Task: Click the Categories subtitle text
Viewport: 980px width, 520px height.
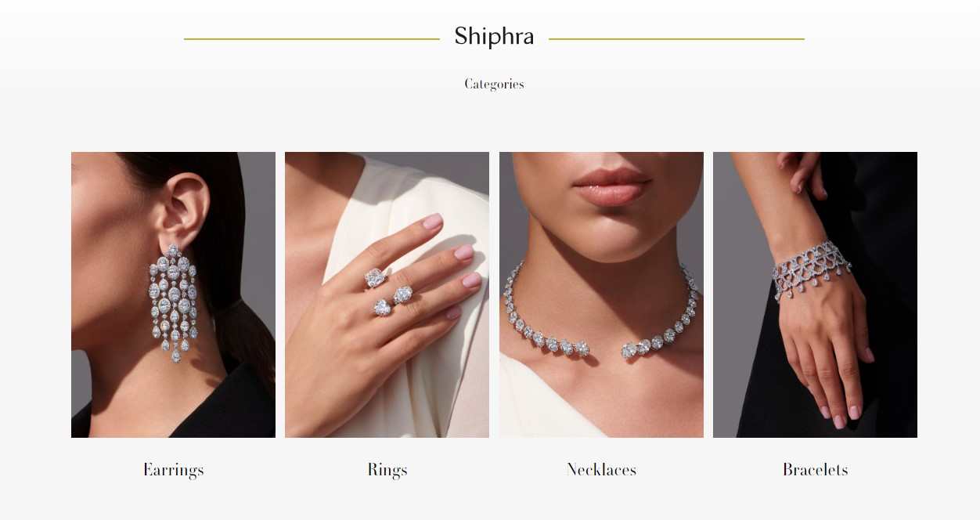Action: [x=494, y=84]
